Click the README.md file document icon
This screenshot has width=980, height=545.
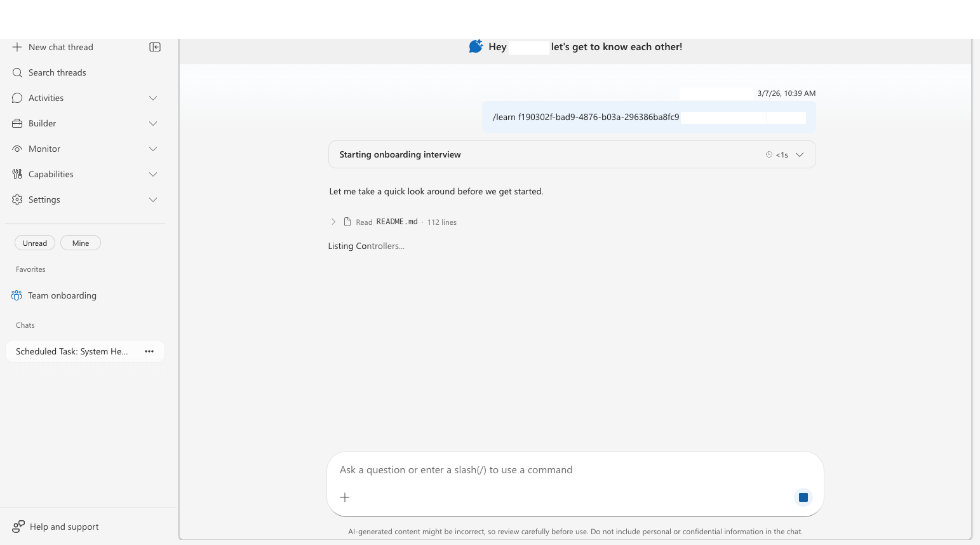347,222
